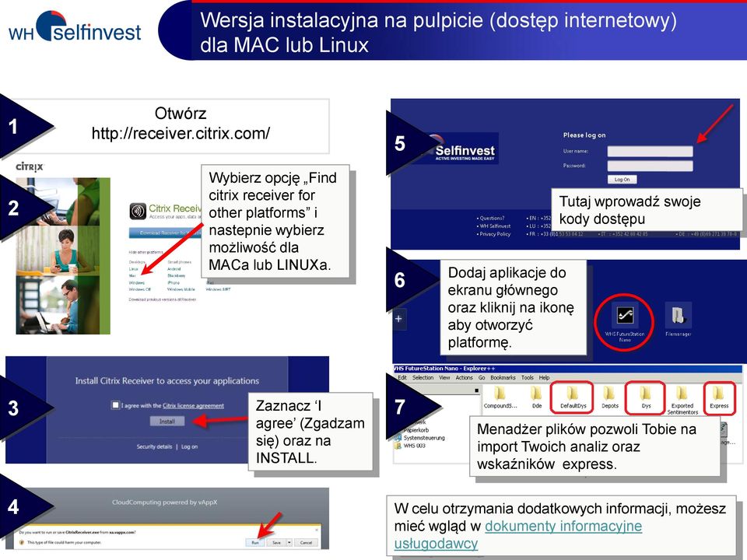Select the Windows Mobile platform link

(181, 289)
